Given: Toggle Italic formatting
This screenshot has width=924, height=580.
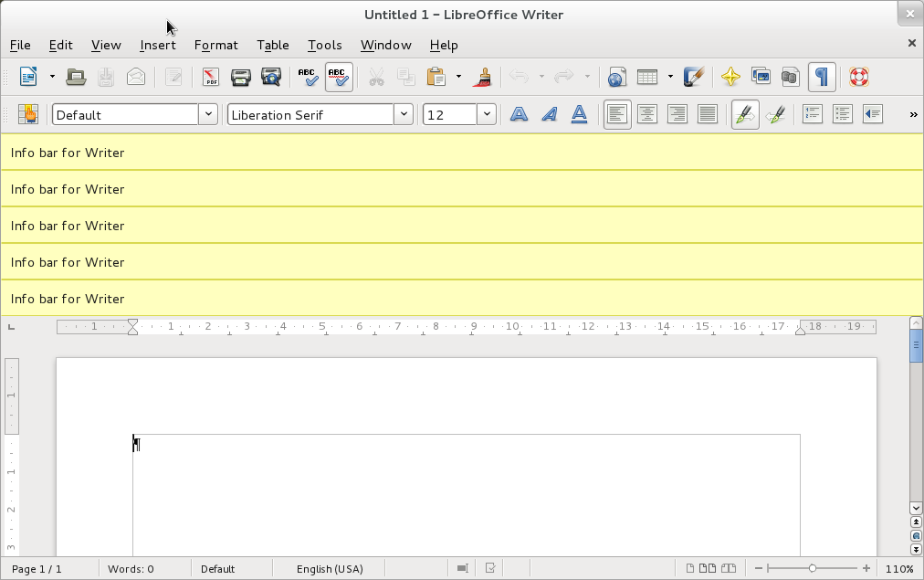Looking at the screenshot, I should coord(550,114).
